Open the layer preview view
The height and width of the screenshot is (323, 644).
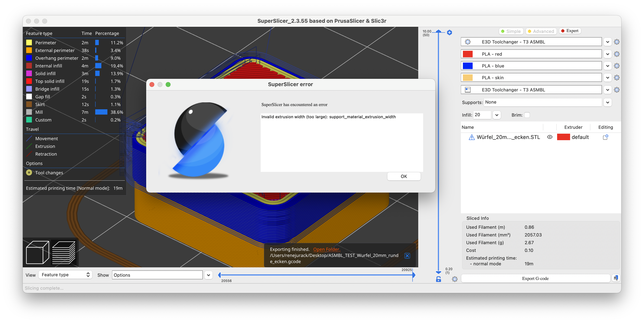(x=63, y=253)
